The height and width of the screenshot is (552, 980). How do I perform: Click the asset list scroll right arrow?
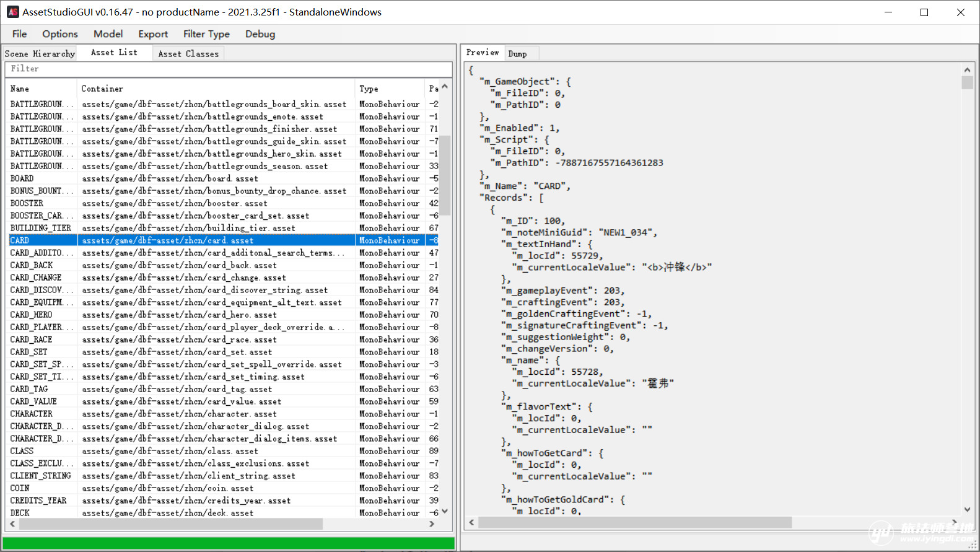[x=432, y=524]
